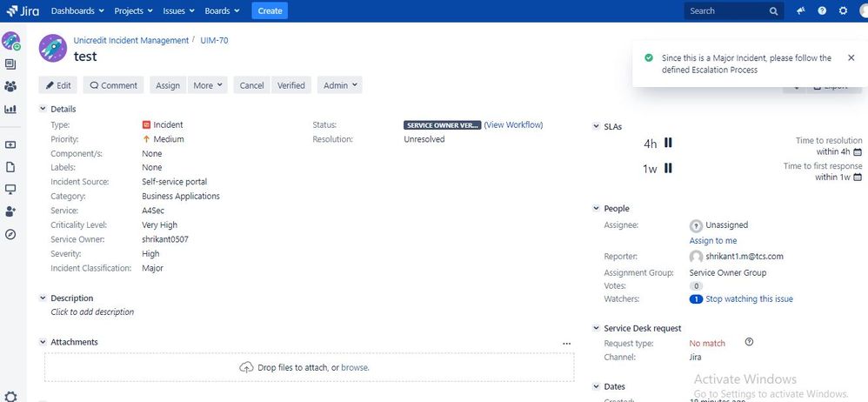This screenshot has width=868, height=402.
Task: Click the votes count badge
Action: (696, 286)
